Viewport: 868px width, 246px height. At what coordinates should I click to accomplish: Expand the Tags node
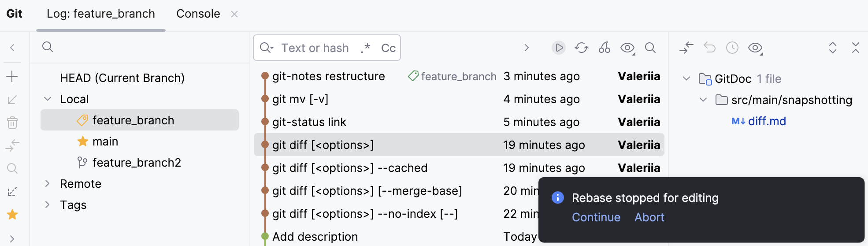(x=48, y=205)
